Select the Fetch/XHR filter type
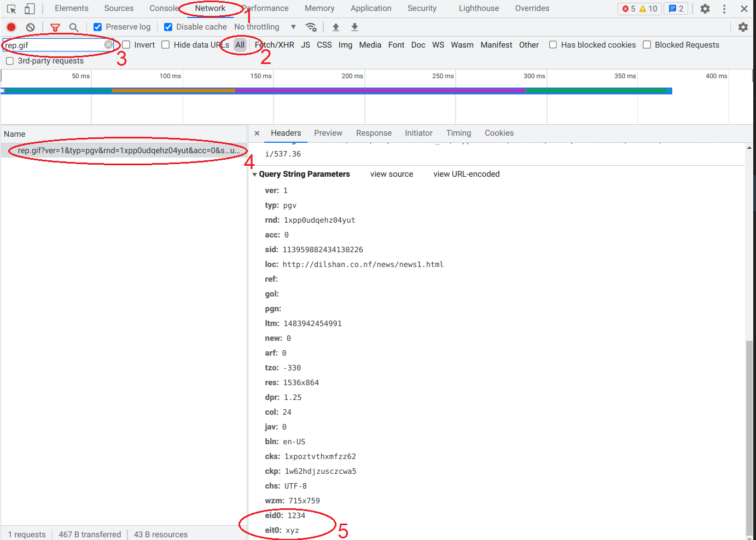This screenshot has width=756, height=540. 274,45
